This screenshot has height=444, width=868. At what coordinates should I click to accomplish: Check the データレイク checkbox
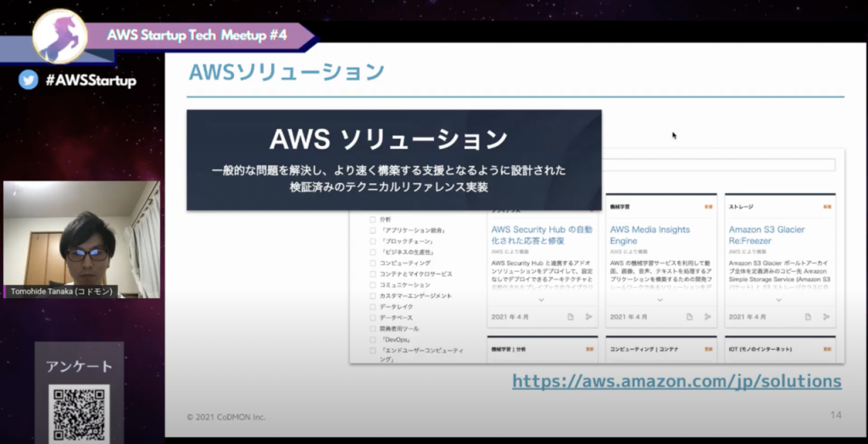point(373,307)
